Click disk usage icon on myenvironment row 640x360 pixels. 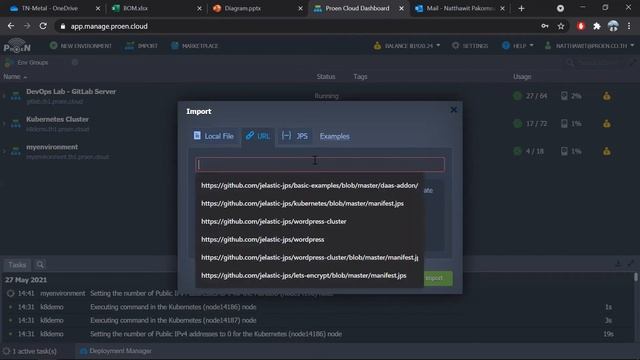[564, 151]
